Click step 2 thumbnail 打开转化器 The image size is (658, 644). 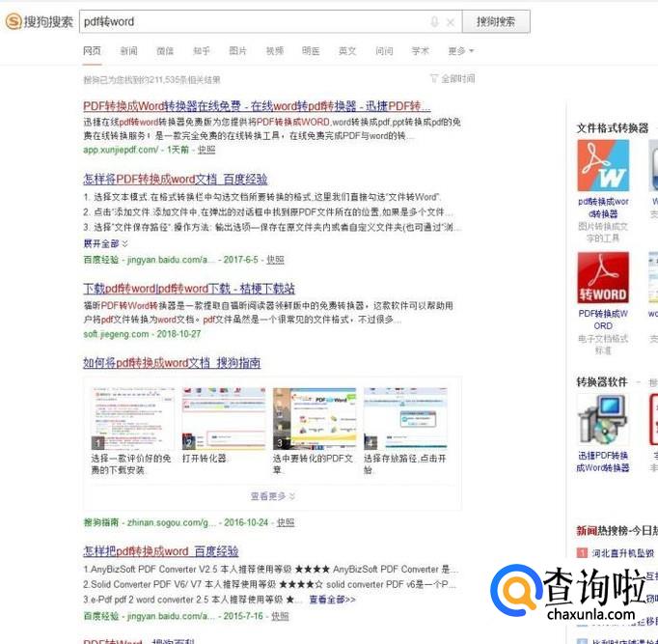(x=224, y=419)
